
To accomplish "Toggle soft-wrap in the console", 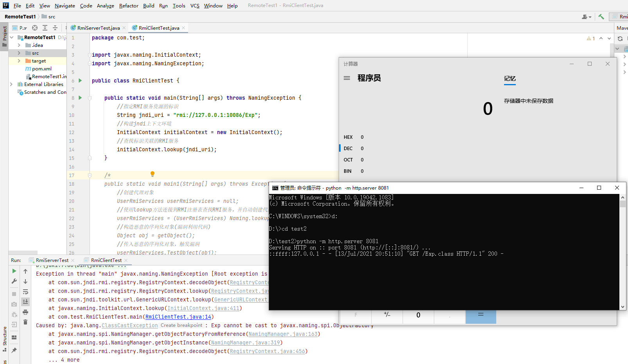I will [x=25, y=292].
